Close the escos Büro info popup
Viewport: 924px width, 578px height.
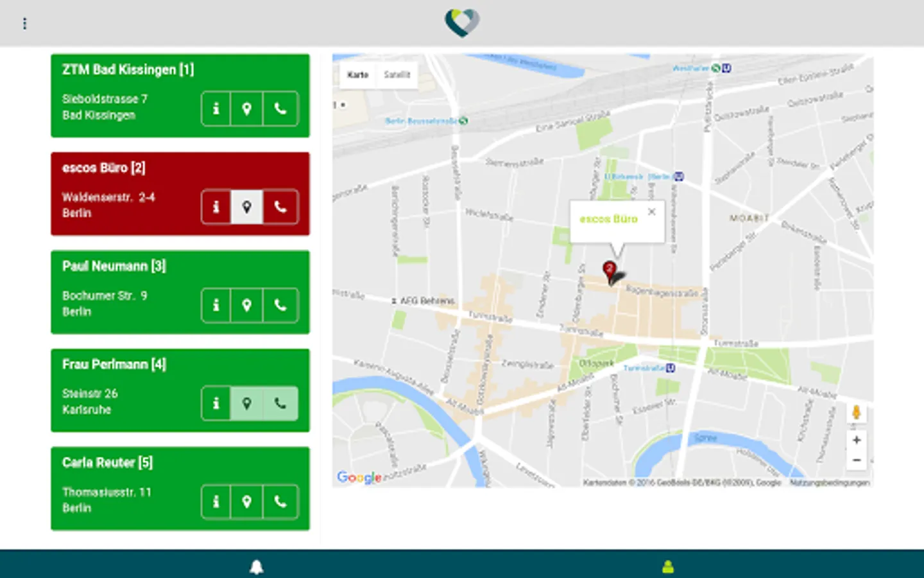(x=652, y=211)
